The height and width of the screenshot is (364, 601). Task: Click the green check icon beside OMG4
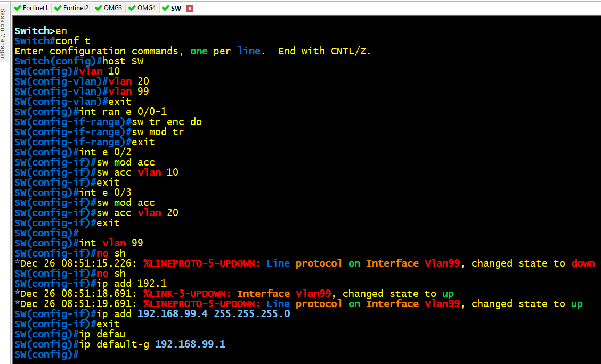[x=132, y=8]
